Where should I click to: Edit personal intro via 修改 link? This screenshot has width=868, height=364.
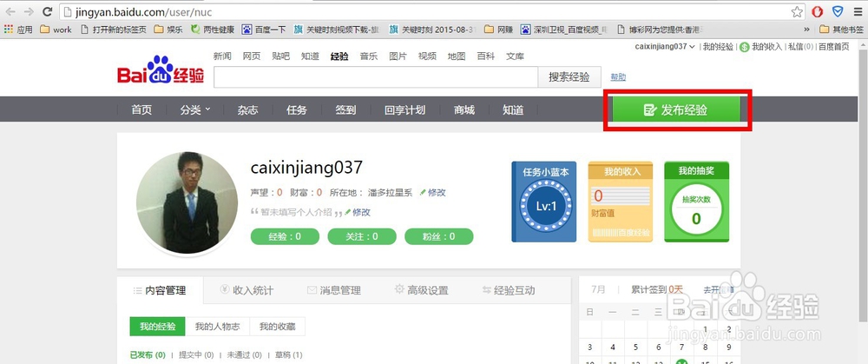point(361,212)
